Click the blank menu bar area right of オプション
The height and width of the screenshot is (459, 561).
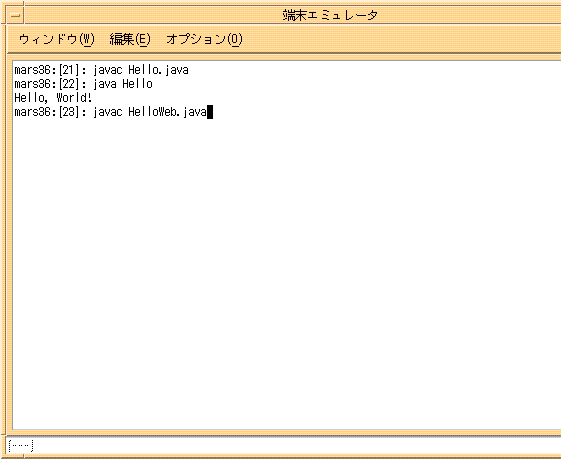coord(401,39)
